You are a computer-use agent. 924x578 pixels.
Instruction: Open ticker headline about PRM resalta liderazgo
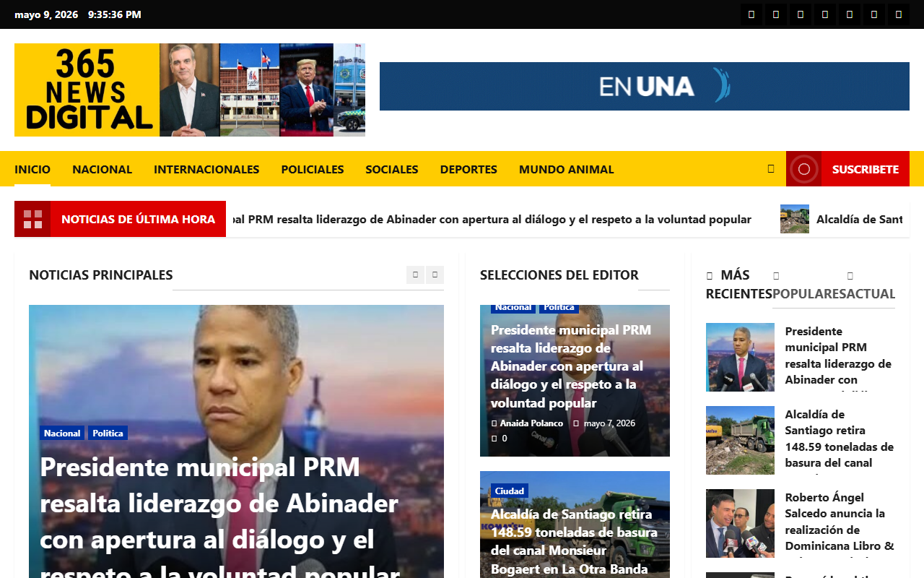[x=492, y=219]
